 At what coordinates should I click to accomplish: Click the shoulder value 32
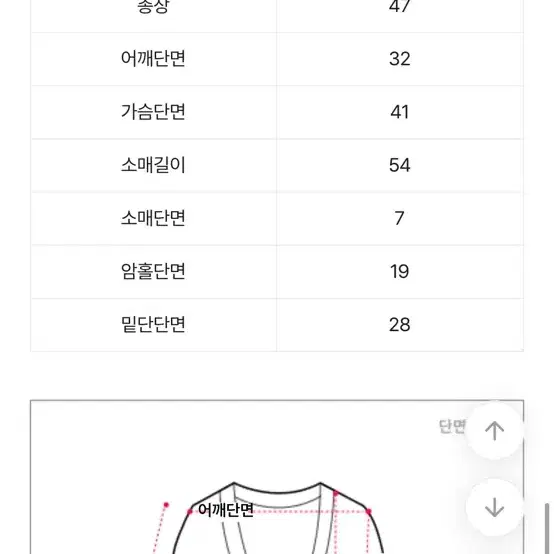click(x=400, y=59)
